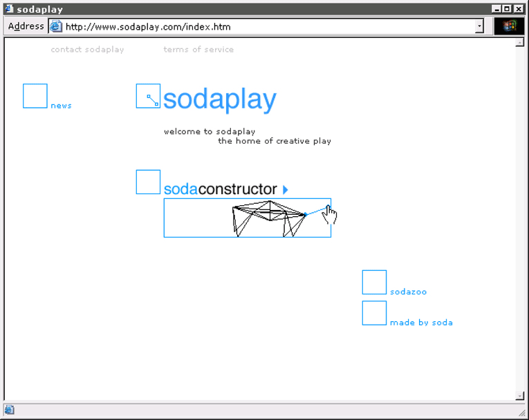Screen dimensions: 529x420
Task: Click the square icon beside sodazoo
Action: pos(374,282)
